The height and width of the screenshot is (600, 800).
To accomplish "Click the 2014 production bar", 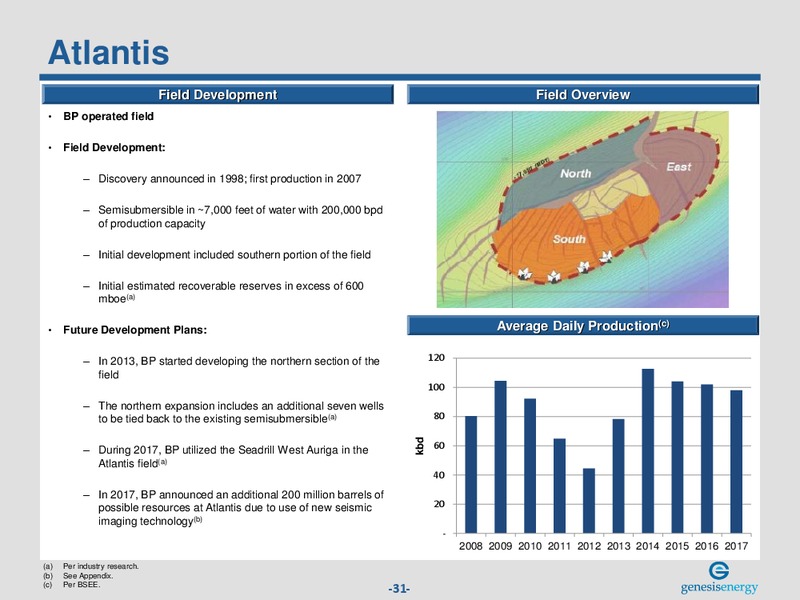I will [648, 452].
